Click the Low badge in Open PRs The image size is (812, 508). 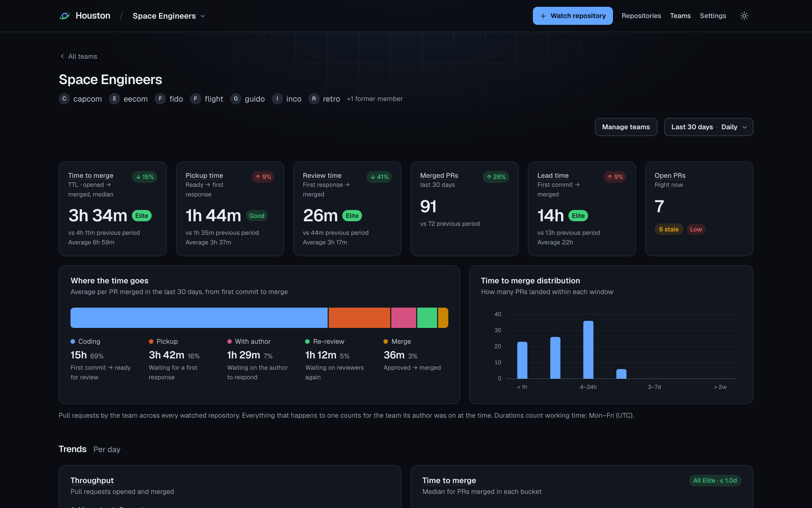[x=696, y=229]
